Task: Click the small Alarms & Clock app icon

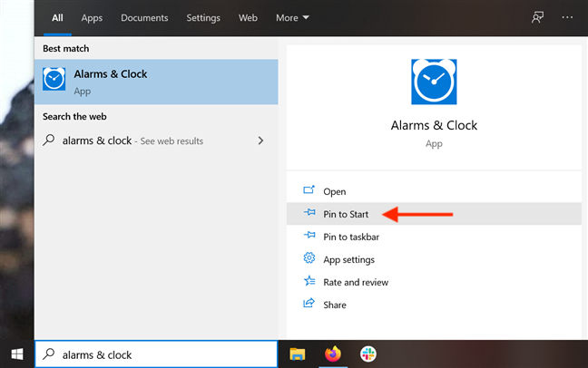Action: coord(54,79)
